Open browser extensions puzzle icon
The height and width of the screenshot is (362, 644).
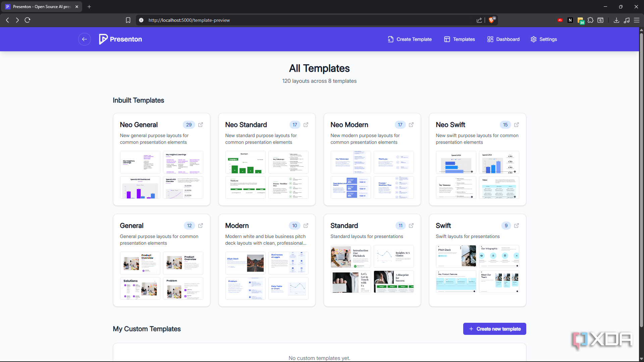[591, 20]
